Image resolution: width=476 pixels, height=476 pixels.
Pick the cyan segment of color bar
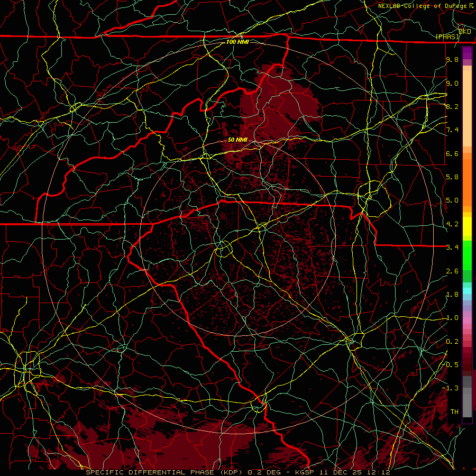pos(467,291)
